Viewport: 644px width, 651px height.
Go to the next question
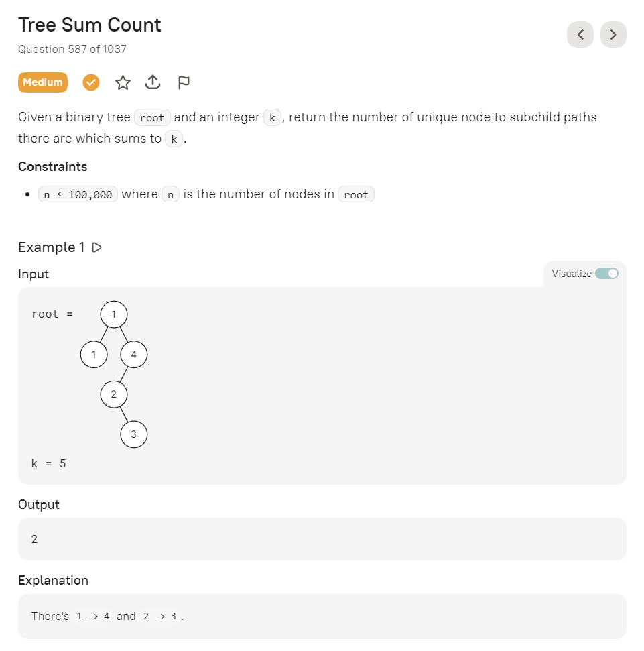[x=613, y=35]
